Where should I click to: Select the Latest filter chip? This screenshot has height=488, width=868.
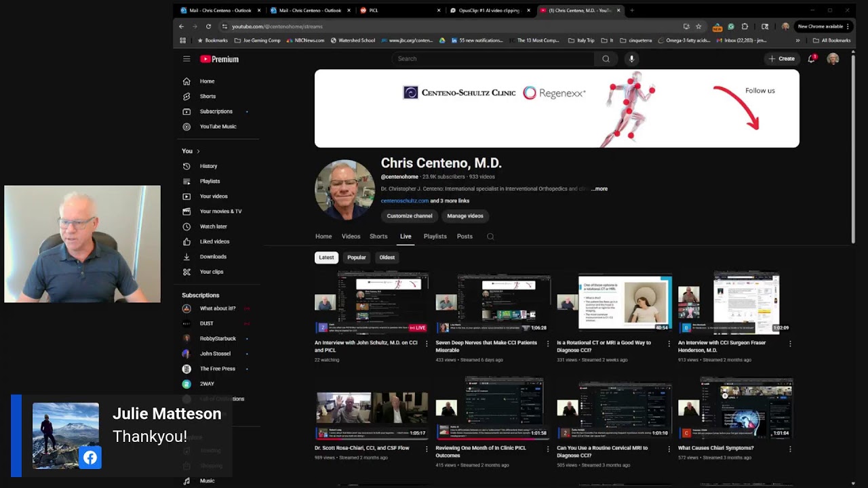[326, 258]
